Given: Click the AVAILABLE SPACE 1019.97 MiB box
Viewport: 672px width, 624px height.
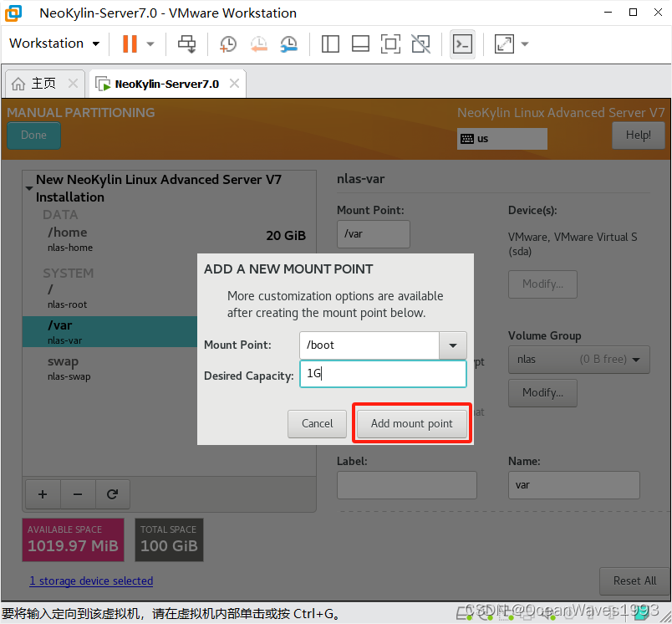Looking at the screenshot, I should pyautogui.click(x=74, y=540).
